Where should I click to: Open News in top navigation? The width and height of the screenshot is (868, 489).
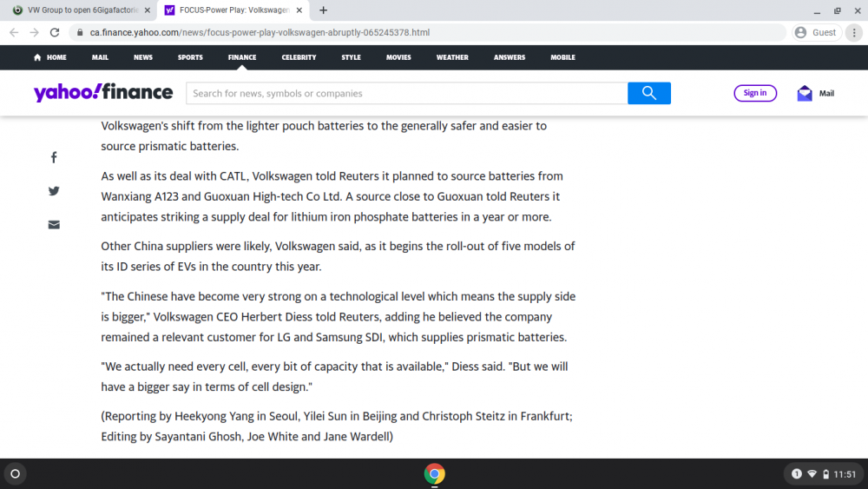click(x=143, y=57)
